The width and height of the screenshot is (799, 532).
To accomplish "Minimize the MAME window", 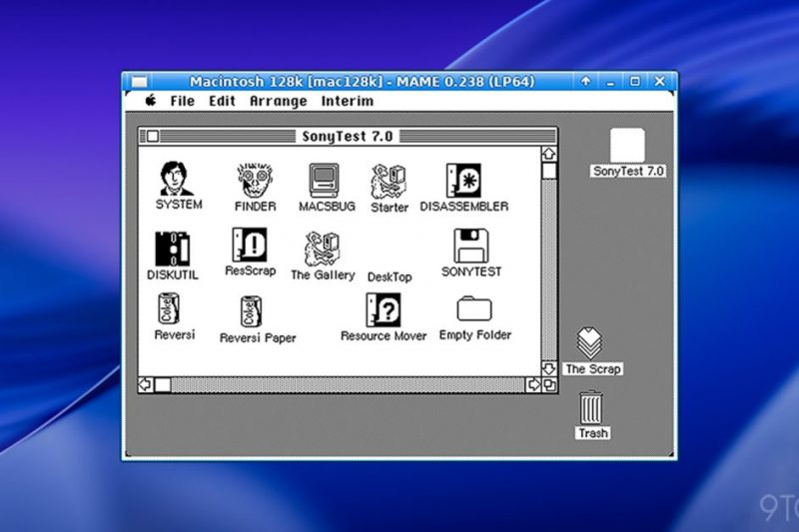I will point(610,81).
